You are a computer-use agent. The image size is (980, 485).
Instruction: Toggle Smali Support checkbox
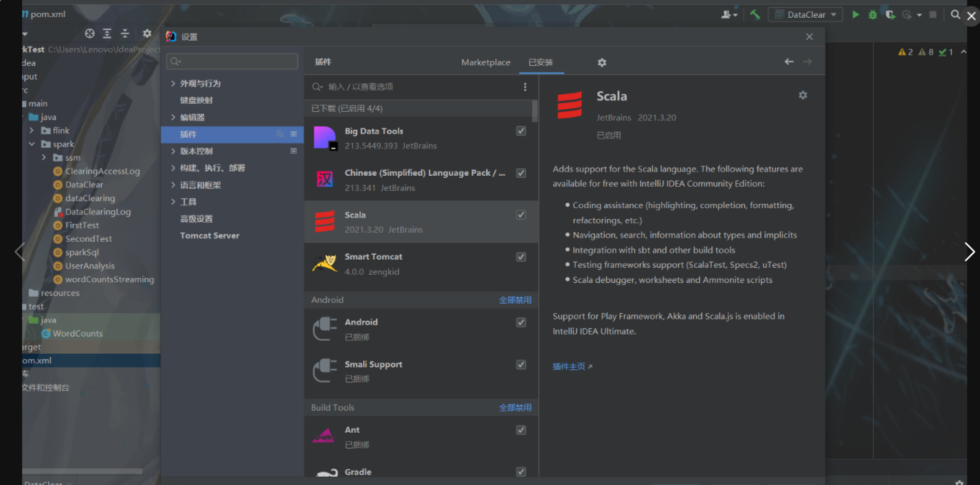point(521,365)
